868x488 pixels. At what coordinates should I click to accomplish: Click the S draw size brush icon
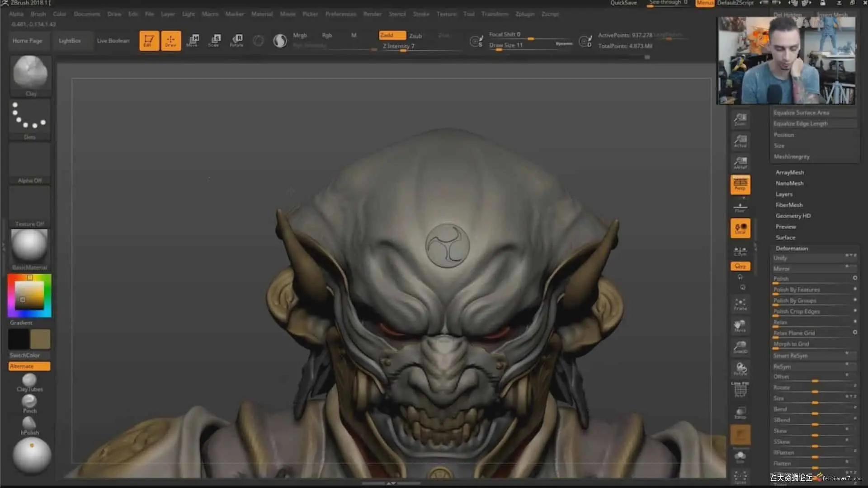click(476, 42)
